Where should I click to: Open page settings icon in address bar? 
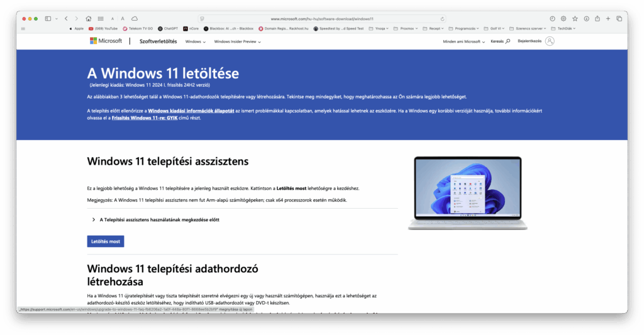coord(202,19)
